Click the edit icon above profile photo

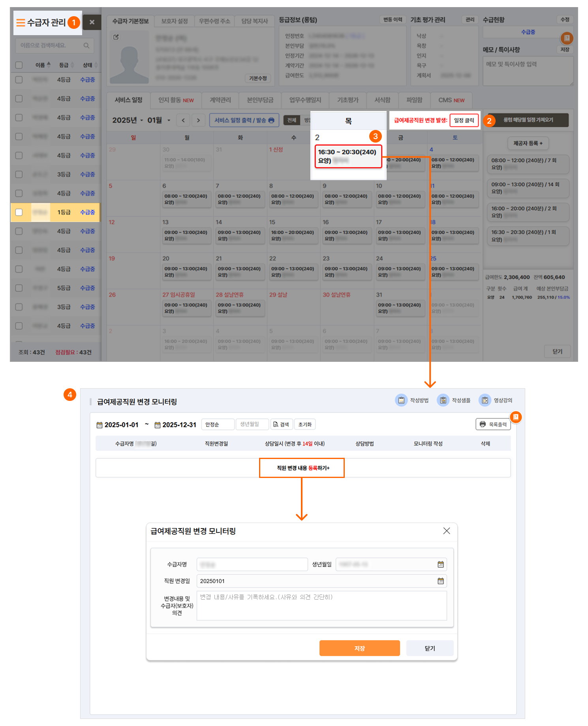coord(116,37)
